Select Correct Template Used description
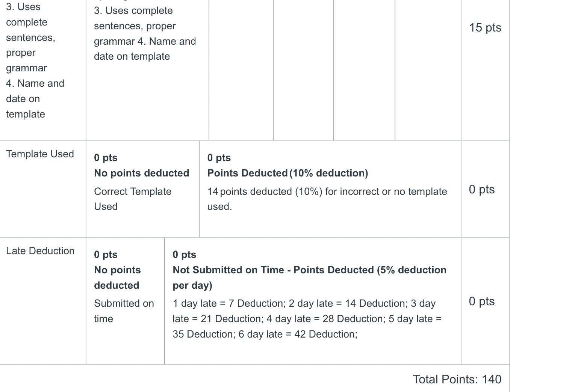 (133, 199)
